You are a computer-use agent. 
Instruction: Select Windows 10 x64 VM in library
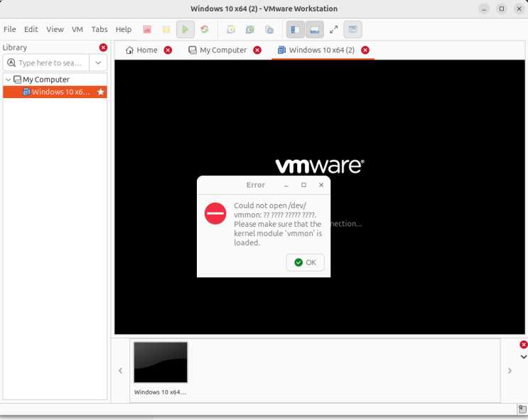click(55, 92)
